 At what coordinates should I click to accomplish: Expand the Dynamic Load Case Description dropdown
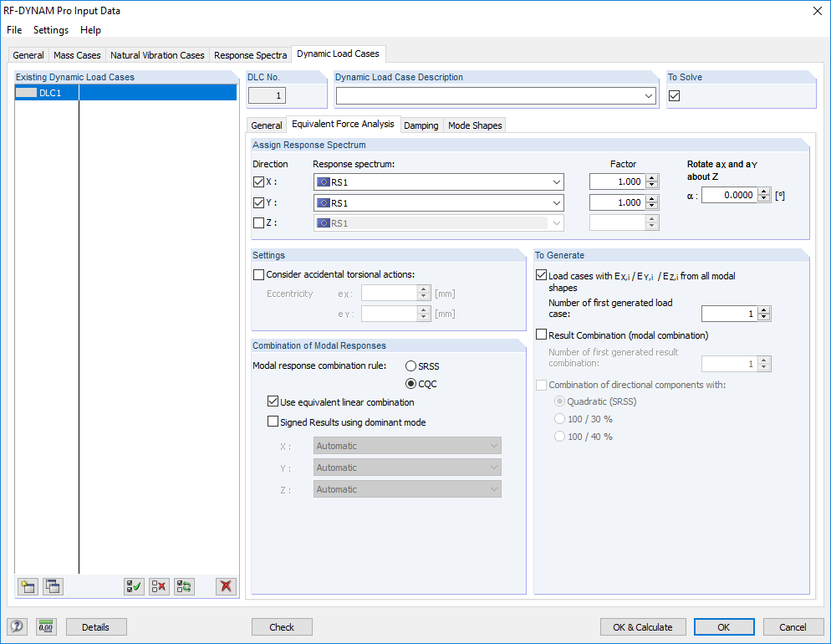coord(650,95)
